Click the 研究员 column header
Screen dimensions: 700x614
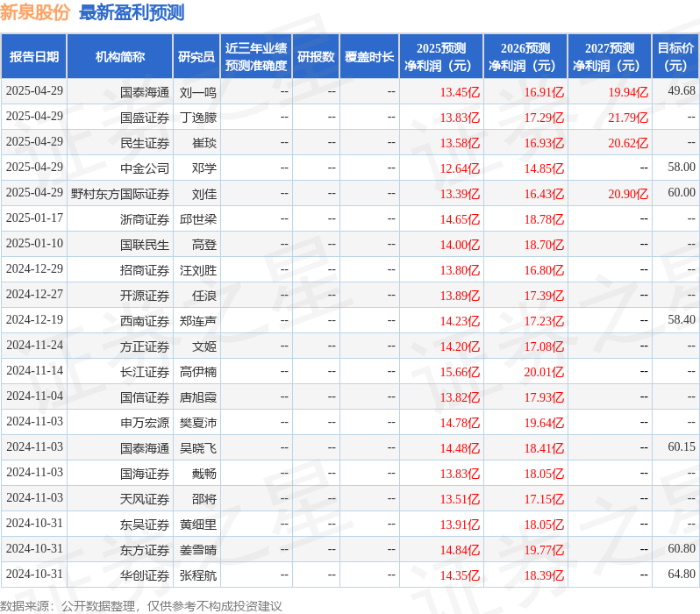coord(196,57)
